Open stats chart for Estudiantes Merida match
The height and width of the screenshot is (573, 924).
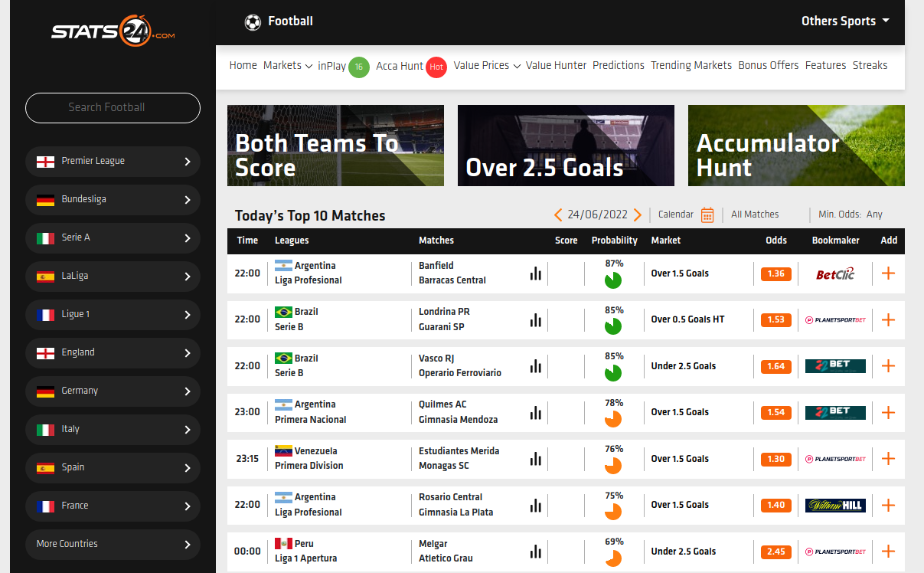[536, 459]
